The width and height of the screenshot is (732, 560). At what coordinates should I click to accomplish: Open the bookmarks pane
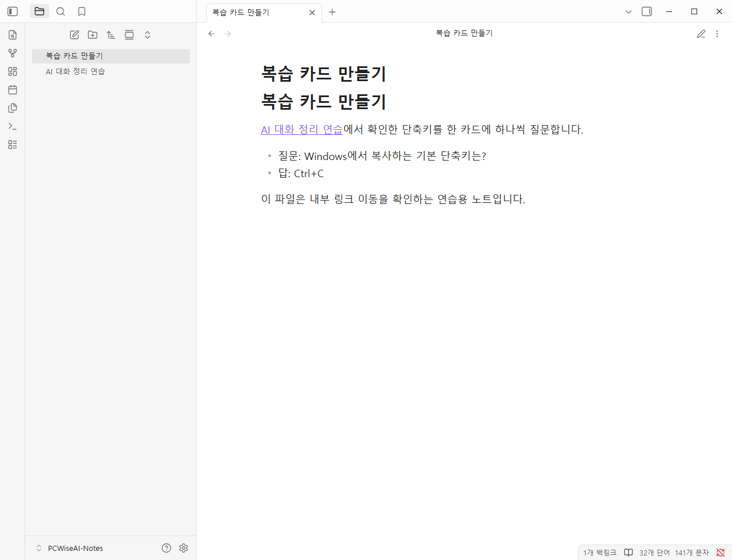pos(82,11)
